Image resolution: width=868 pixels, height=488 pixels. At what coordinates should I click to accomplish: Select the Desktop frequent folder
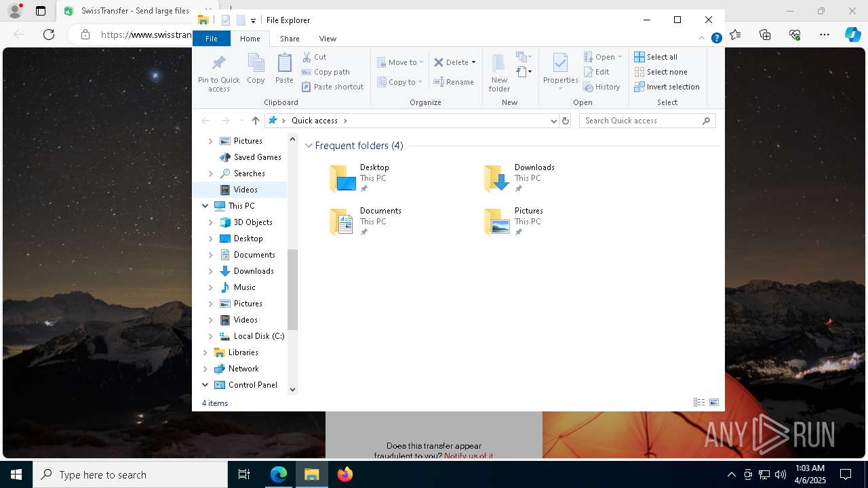[x=373, y=178]
